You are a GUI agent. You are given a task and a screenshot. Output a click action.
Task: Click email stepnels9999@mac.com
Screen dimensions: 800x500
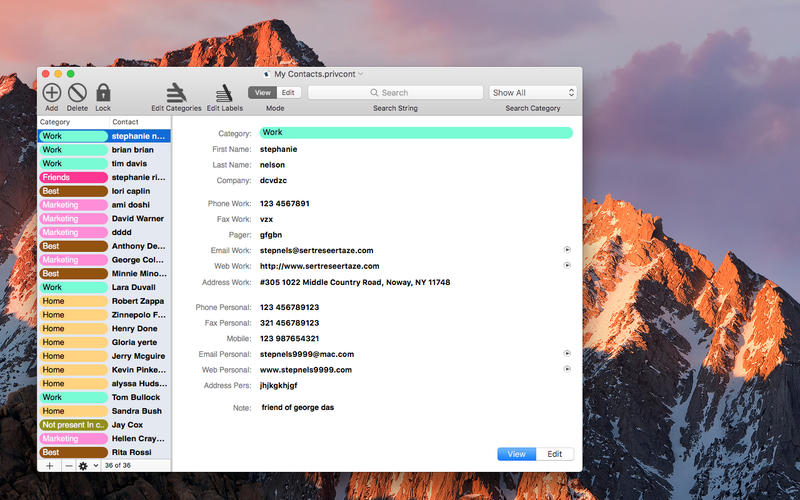coord(307,354)
